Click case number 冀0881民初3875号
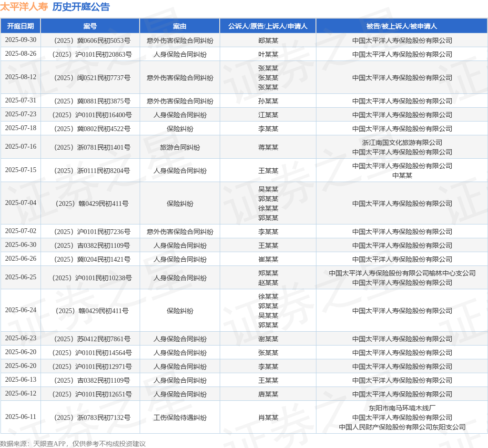 pyautogui.click(x=92, y=101)
